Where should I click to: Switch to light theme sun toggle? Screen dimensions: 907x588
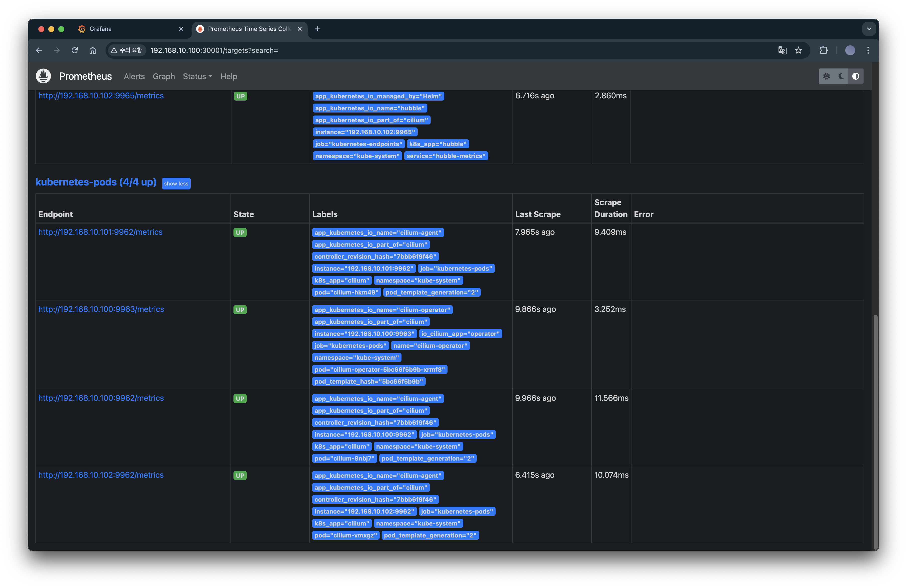826,76
